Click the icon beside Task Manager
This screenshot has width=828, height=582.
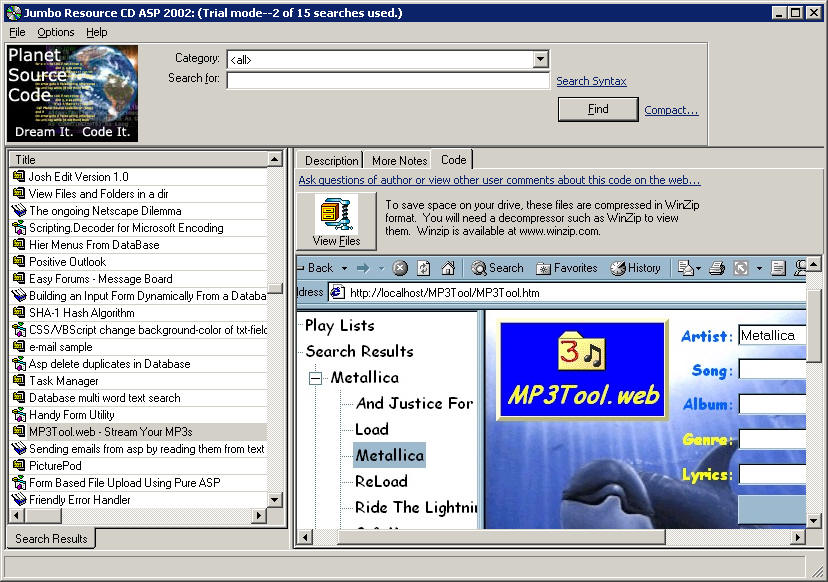[19, 380]
